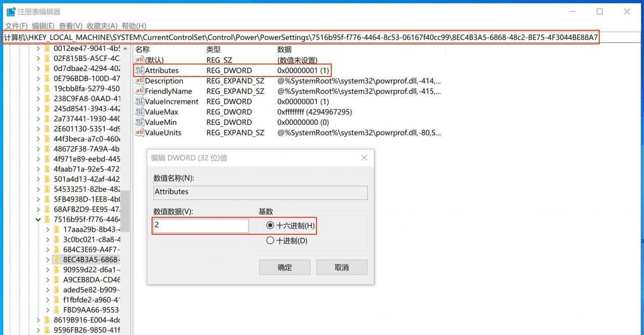Expand the 0012ee47-9041 tree key

[38, 49]
